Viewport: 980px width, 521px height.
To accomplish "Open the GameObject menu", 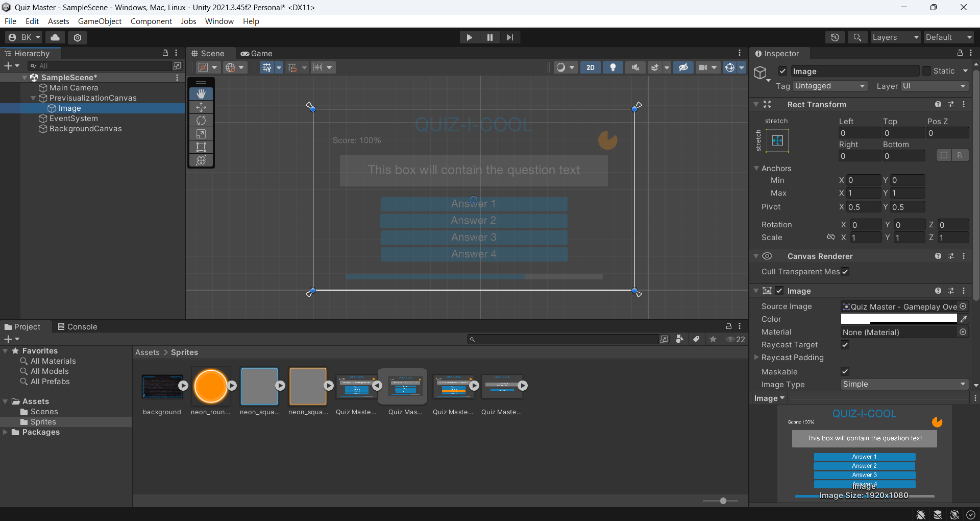I will [100, 21].
